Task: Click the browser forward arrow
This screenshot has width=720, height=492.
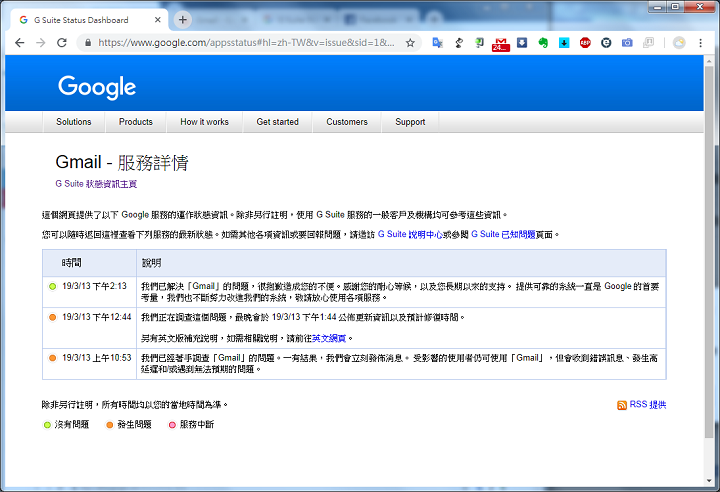Action: point(41,43)
